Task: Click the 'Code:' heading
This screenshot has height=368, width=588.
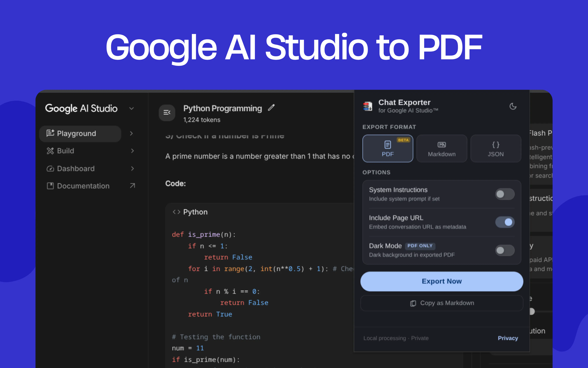Action: pyautogui.click(x=175, y=184)
